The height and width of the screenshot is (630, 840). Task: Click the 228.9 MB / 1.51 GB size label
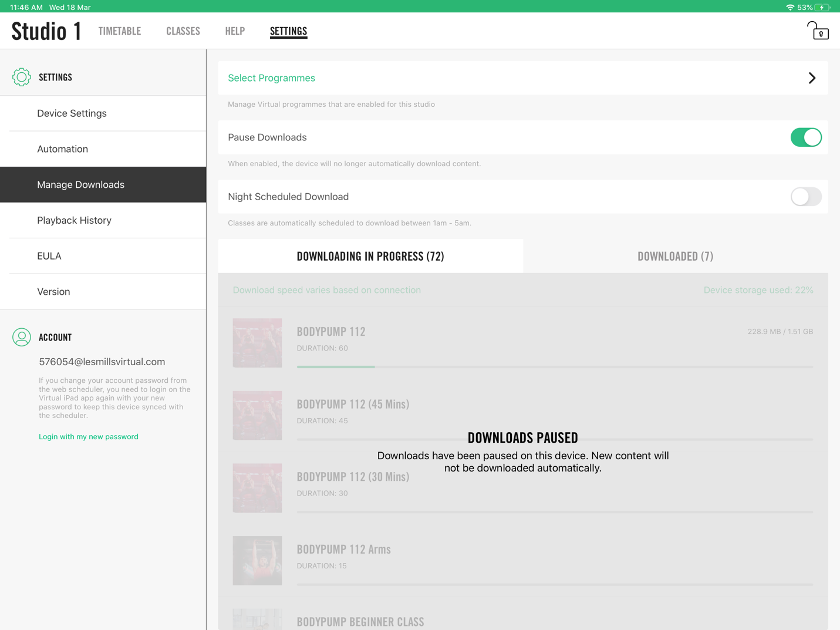780,332
